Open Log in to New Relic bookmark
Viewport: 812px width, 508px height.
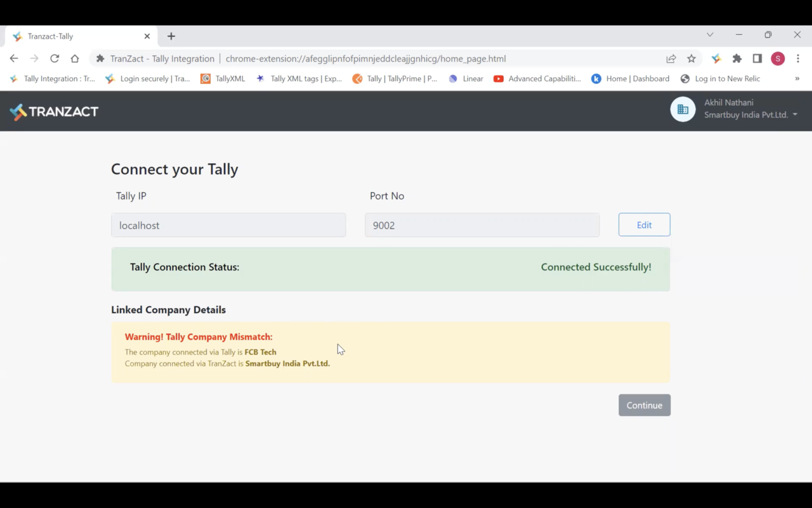click(720, 79)
